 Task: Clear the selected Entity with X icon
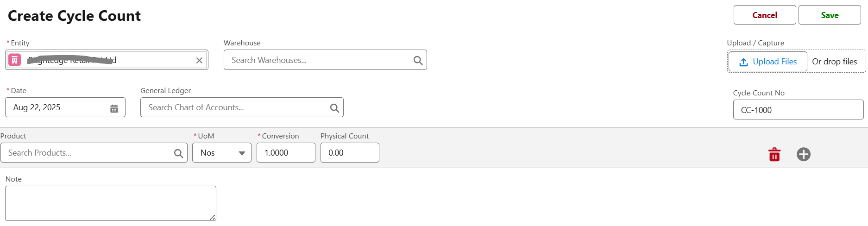pyautogui.click(x=199, y=60)
